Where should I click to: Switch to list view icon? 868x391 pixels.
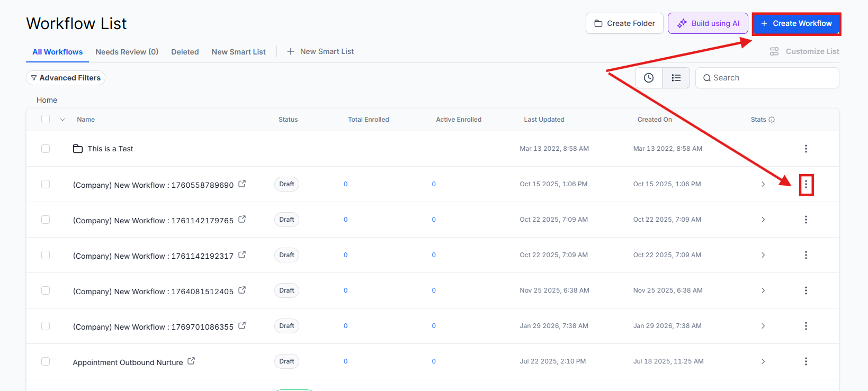(676, 78)
